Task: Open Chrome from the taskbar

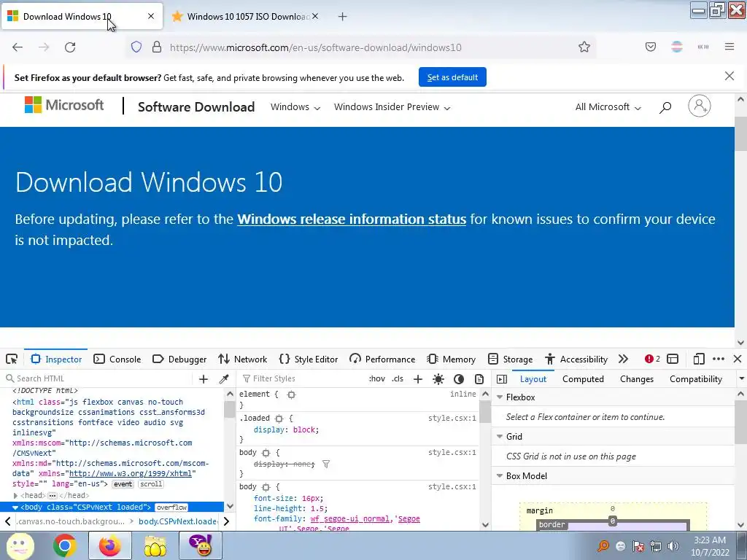Action: pos(65,545)
